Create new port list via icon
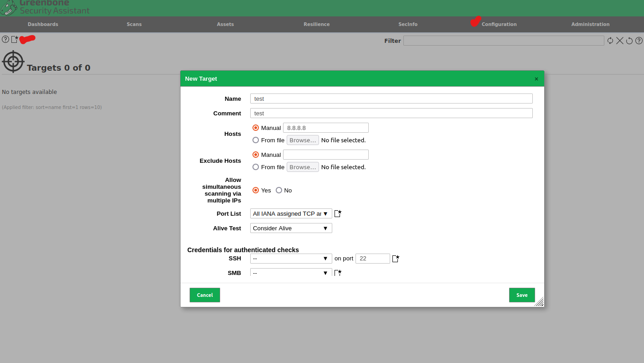The height and width of the screenshot is (363, 644). coord(338,213)
